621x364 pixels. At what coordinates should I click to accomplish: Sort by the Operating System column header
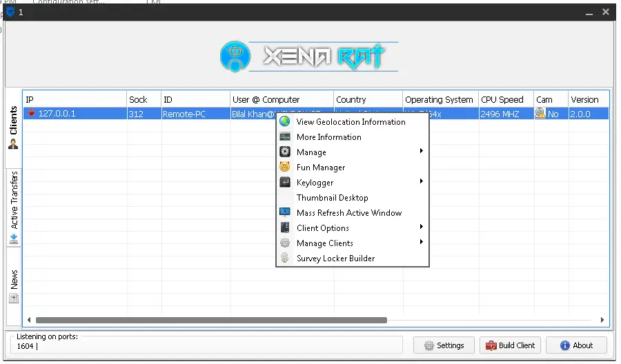tap(439, 99)
